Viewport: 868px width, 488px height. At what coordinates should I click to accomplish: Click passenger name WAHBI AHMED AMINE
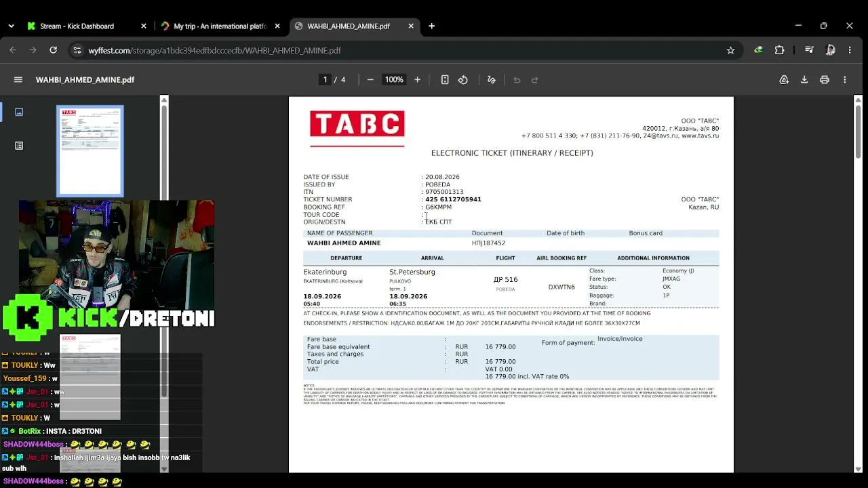344,243
